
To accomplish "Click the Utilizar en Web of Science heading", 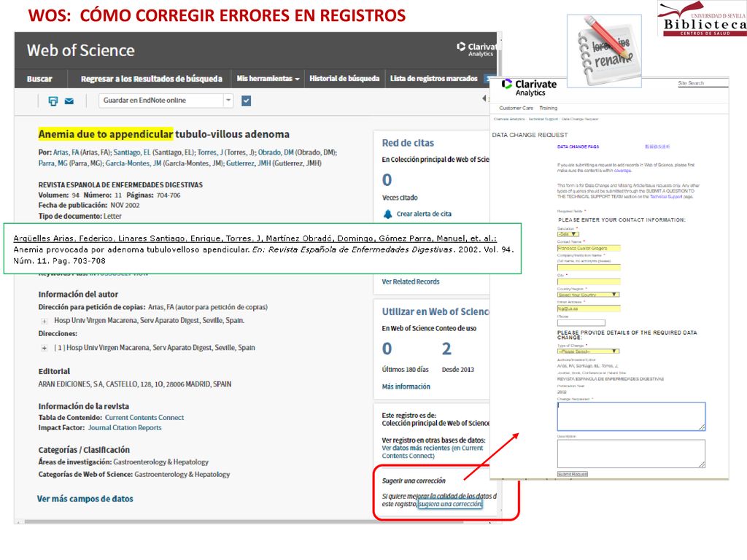I will 436,312.
